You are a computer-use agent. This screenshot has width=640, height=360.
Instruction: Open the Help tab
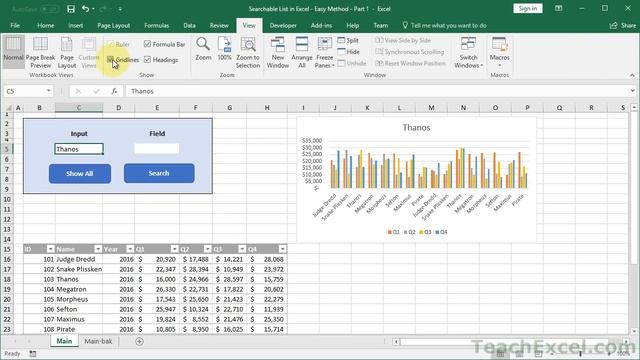tap(352, 25)
